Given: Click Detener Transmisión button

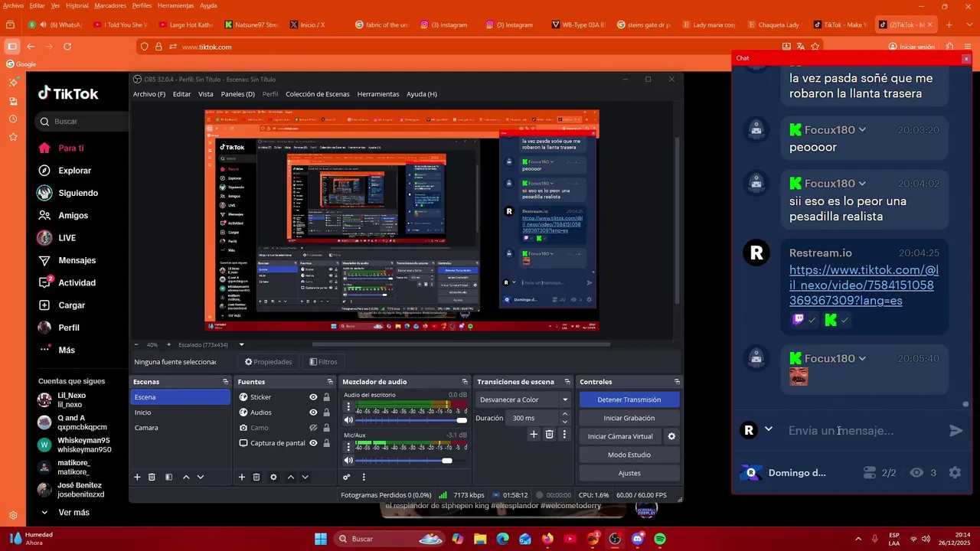Looking at the screenshot, I should point(629,399).
